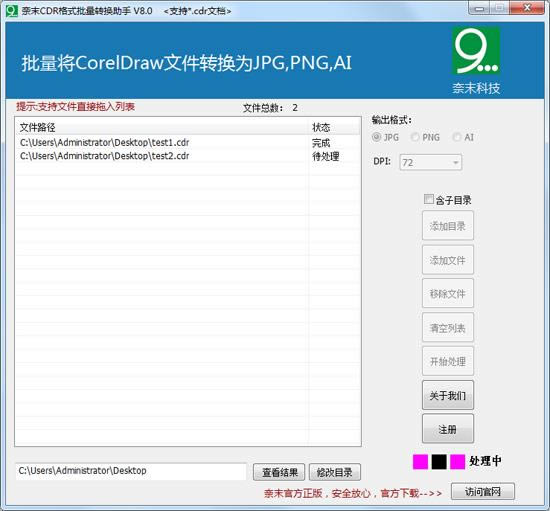Select the test1.cdr row in list

188,143
